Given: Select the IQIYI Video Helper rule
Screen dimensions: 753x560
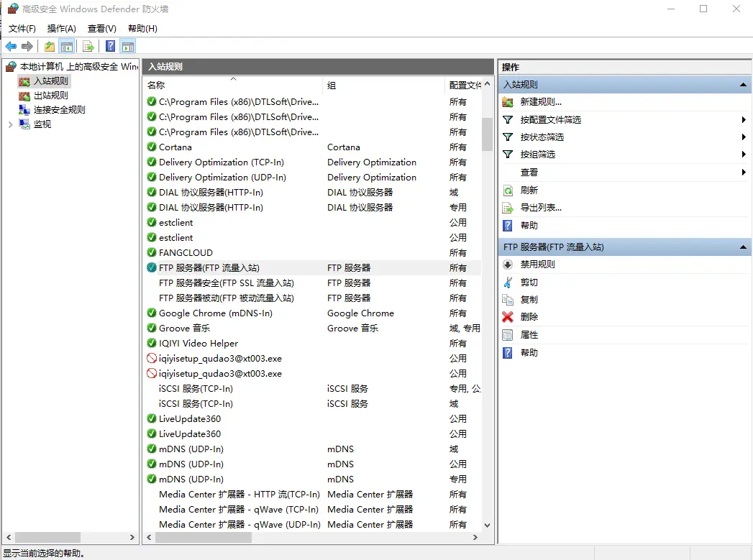Looking at the screenshot, I should tap(313, 344).
